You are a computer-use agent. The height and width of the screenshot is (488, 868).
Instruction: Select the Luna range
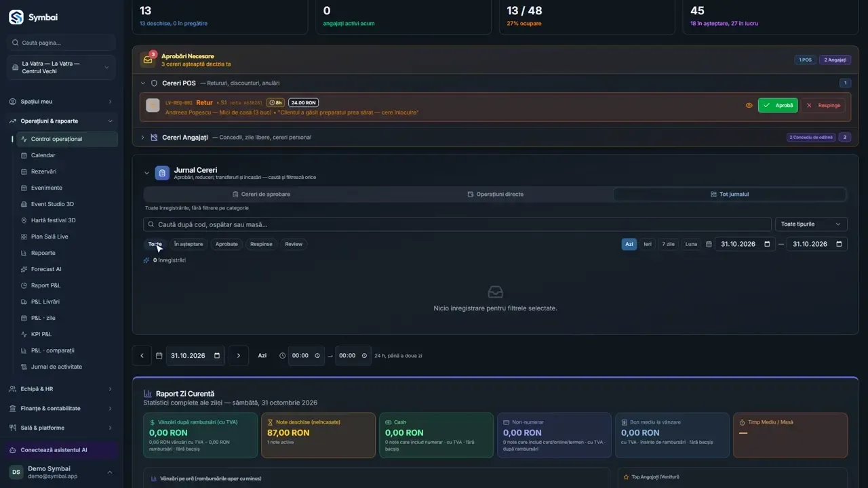691,244
